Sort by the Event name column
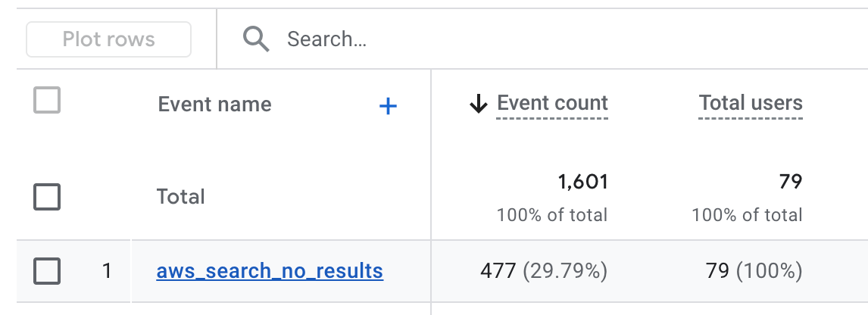 [214, 104]
